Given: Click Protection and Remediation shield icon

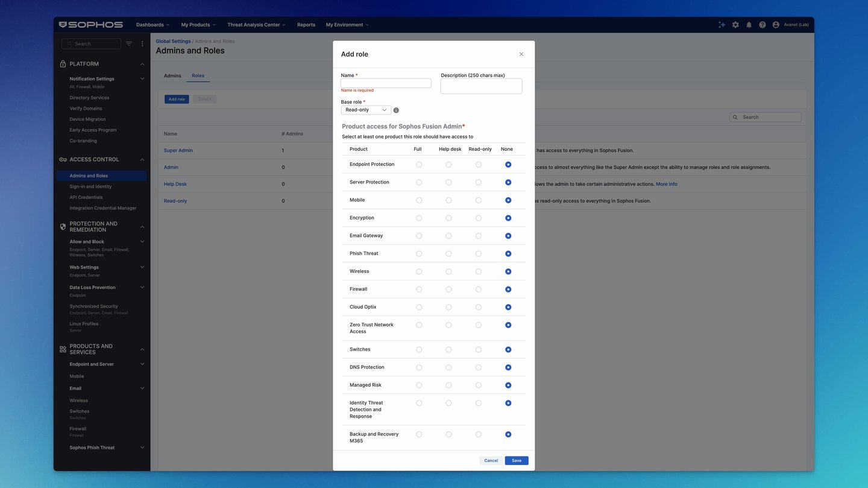Looking at the screenshot, I should pos(63,227).
